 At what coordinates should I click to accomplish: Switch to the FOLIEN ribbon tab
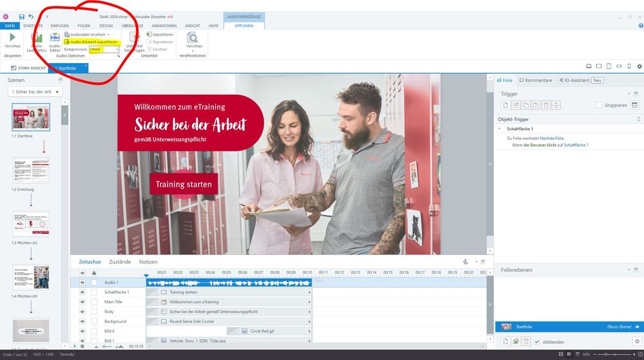(84, 26)
